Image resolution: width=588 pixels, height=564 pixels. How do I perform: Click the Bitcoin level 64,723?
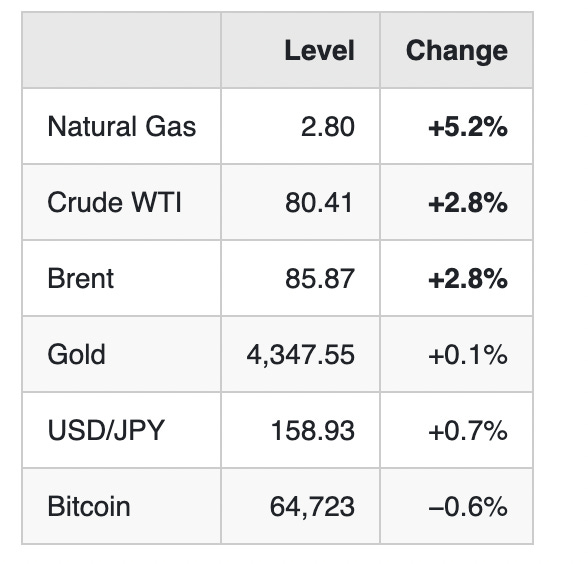[x=312, y=507]
